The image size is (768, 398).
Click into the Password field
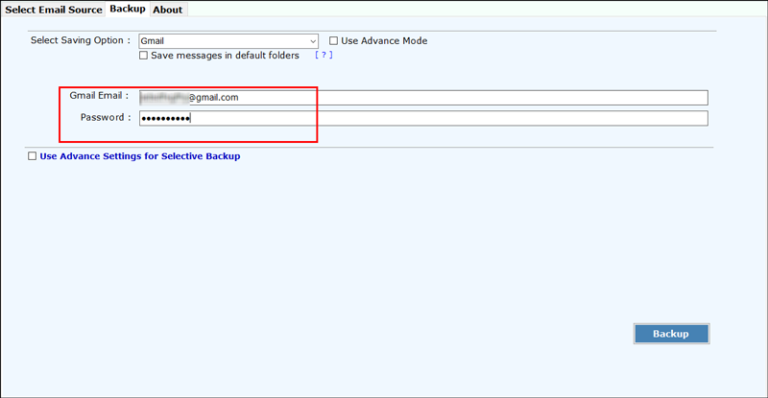click(423, 118)
